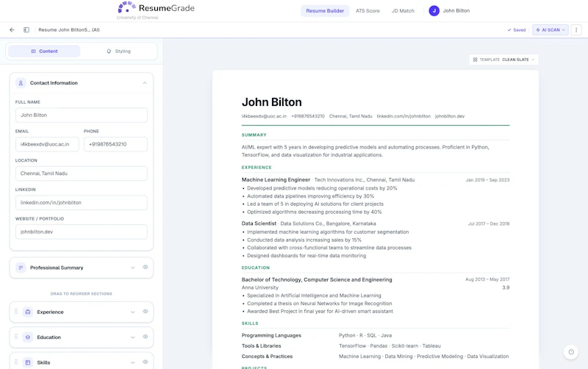This screenshot has width=588, height=369.
Task: Open the three-dot more options menu
Action: click(x=576, y=29)
